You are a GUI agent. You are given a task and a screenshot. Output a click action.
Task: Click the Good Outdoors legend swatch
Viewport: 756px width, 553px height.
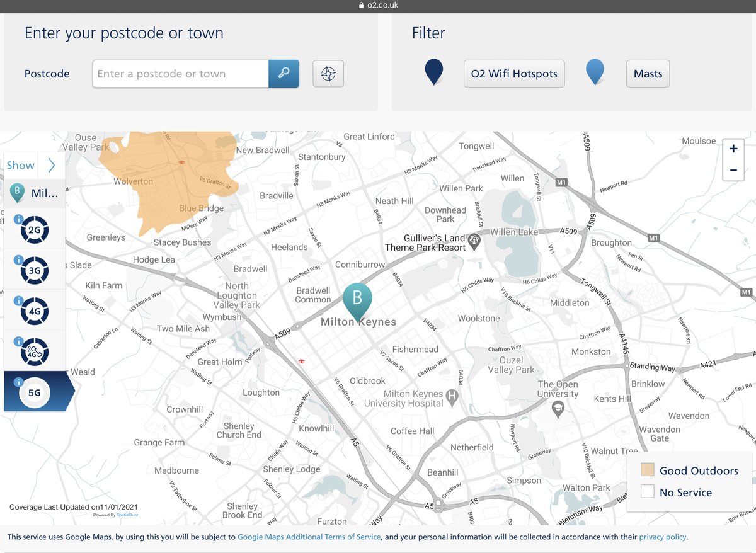(x=648, y=470)
